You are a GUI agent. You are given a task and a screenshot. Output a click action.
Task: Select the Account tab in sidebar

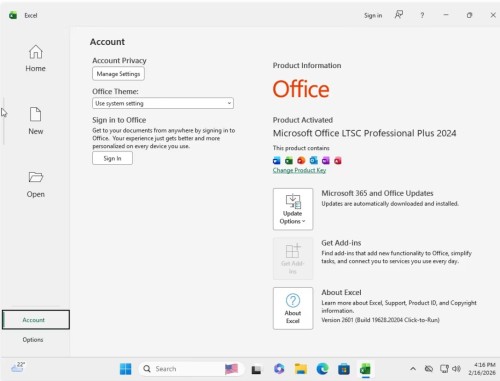(36, 320)
